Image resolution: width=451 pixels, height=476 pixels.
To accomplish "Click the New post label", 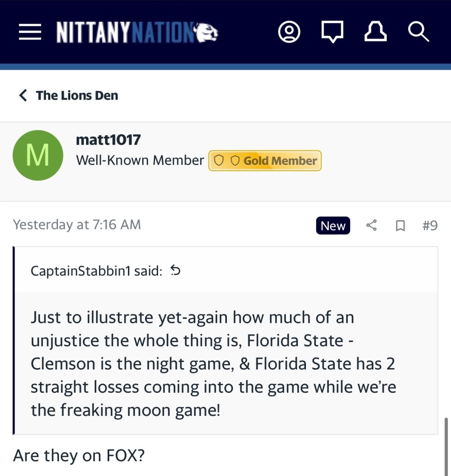I will [x=333, y=226].
